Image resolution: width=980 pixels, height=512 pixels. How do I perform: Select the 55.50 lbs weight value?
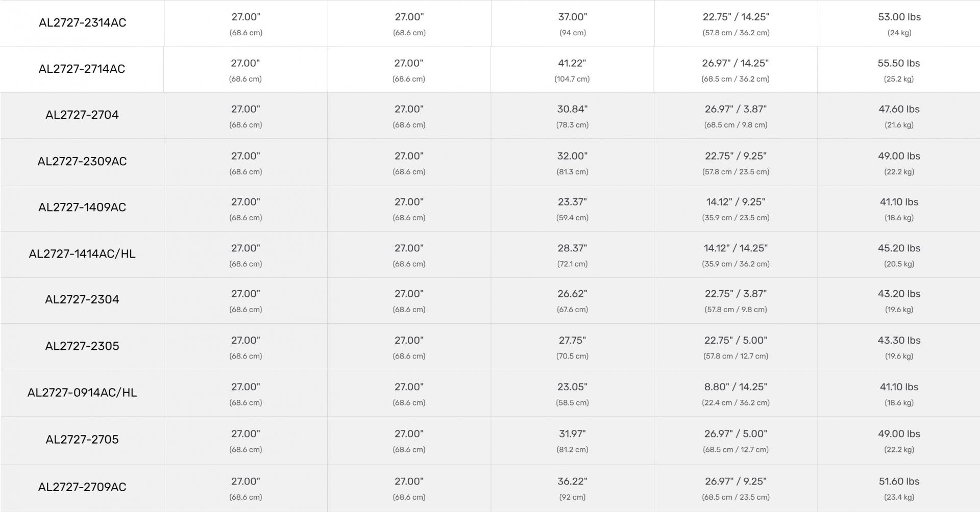tap(898, 64)
